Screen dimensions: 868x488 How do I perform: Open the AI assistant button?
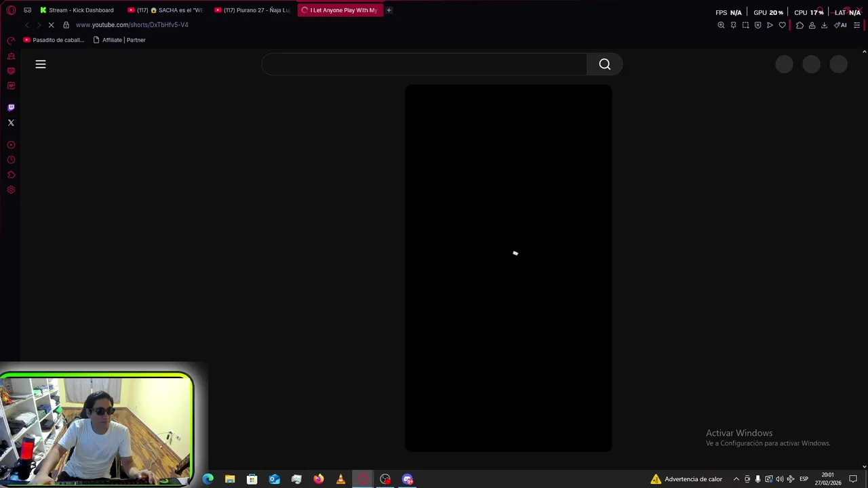point(840,25)
